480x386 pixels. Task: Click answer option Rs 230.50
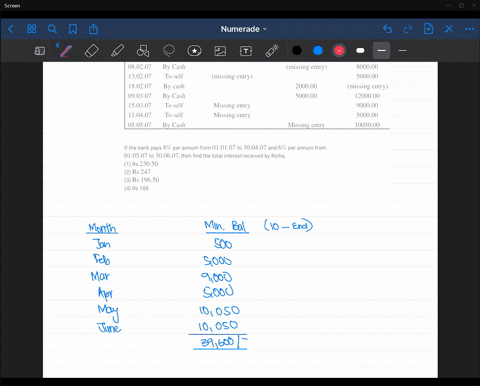[141, 164]
